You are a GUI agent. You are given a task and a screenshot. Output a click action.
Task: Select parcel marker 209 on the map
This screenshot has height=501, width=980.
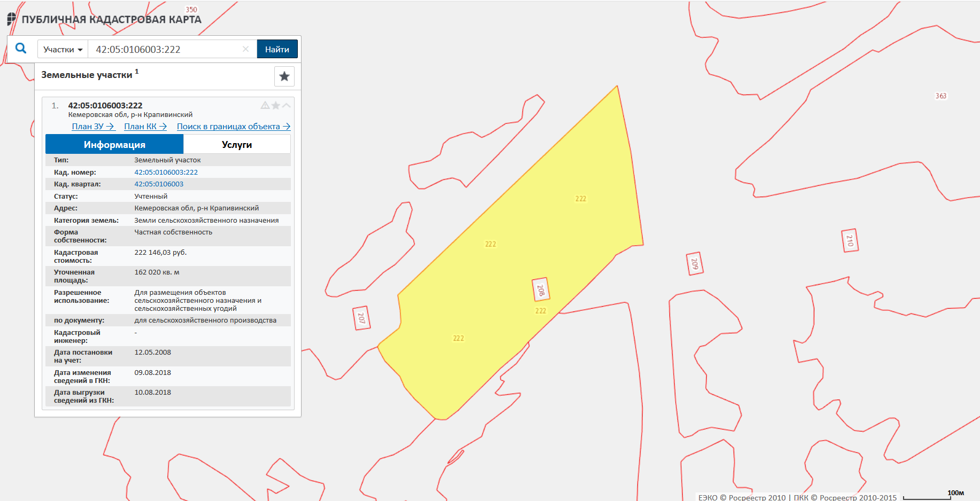[x=694, y=264]
